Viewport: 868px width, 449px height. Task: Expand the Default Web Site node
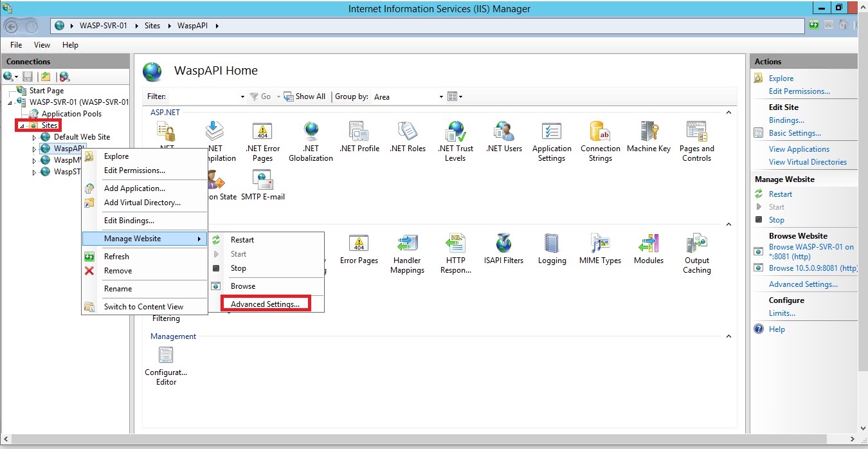(35, 137)
